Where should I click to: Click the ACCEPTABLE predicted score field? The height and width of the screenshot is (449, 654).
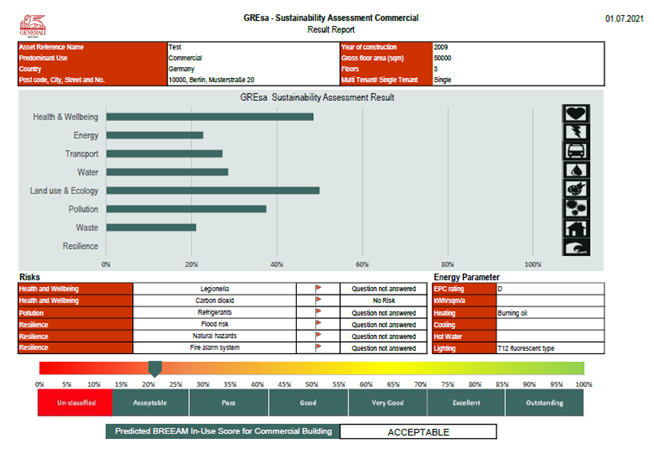(418, 432)
